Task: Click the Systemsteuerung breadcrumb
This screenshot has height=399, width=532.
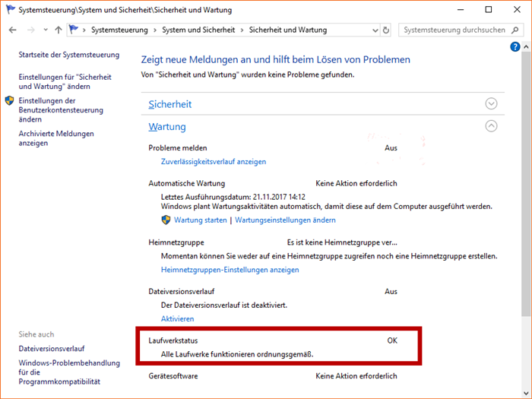Action: pyautogui.click(x=119, y=30)
